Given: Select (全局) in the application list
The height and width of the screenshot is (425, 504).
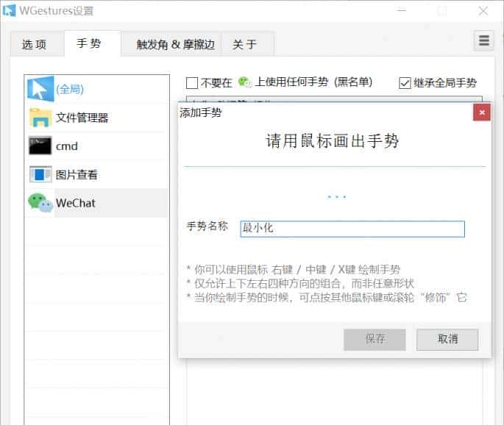Looking at the screenshot, I should 96,89.
